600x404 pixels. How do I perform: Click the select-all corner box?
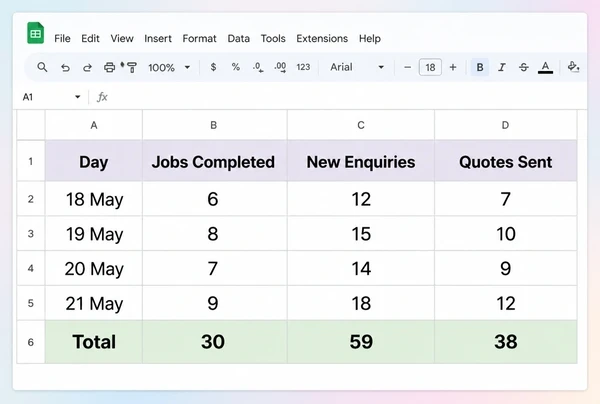pyautogui.click(x=31, y=125)
